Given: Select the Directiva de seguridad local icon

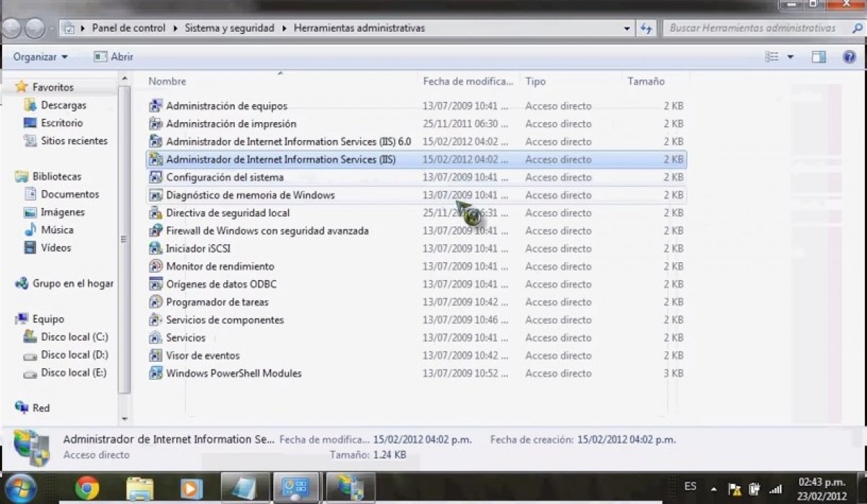Looking at the screenshot, I should point(155,213).
